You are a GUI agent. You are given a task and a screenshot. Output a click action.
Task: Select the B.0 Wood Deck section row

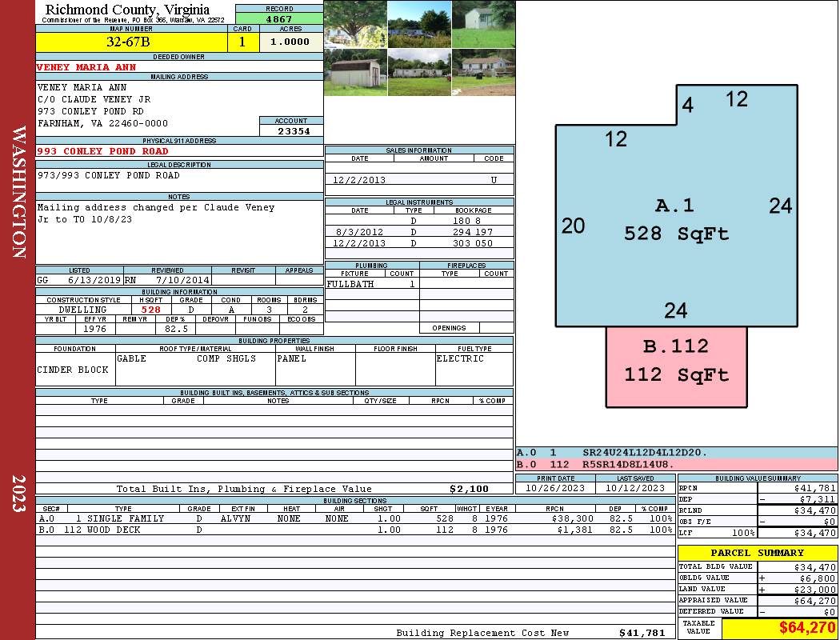tap(355, 530)
